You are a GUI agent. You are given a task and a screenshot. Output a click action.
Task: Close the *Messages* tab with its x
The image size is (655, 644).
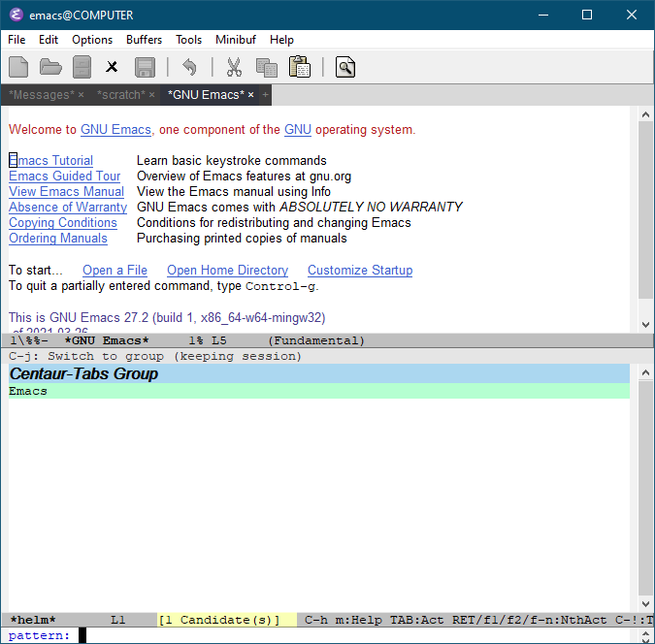[82, 95]
